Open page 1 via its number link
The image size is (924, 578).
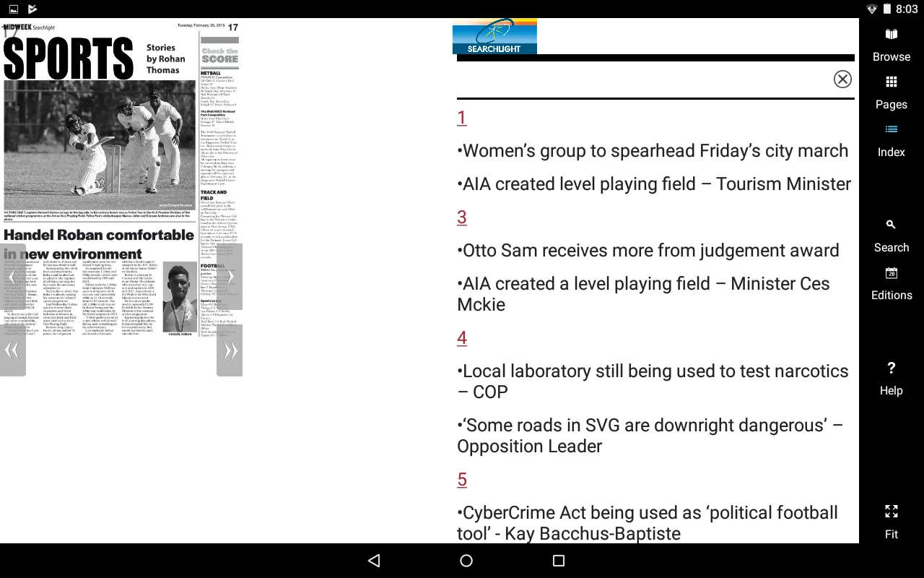coord(461,117)
